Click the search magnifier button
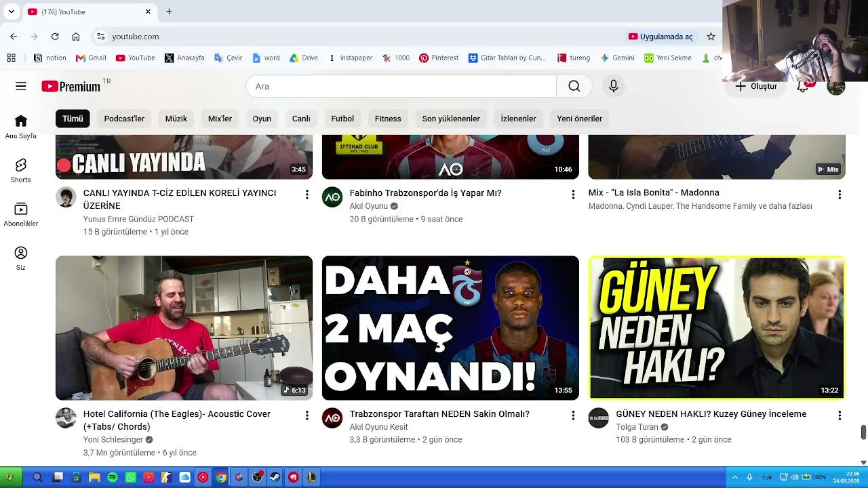This screenshot has width=868, height=488. [574, 86]
